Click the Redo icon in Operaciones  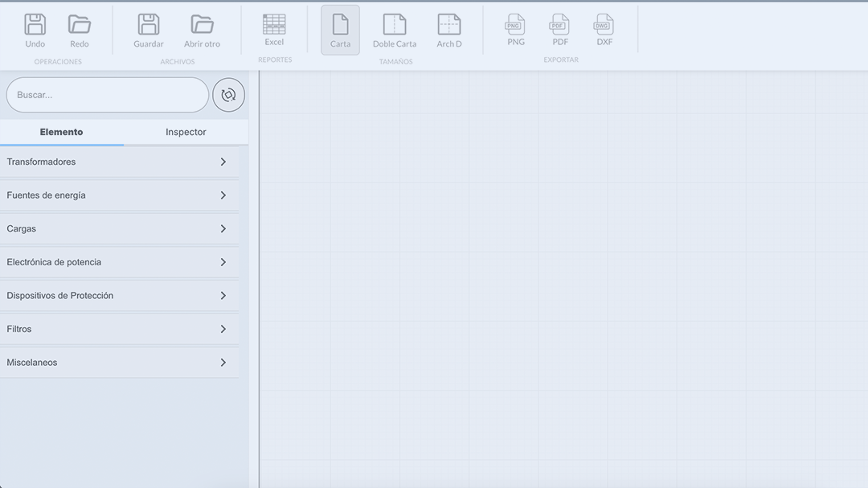[80, 25]
